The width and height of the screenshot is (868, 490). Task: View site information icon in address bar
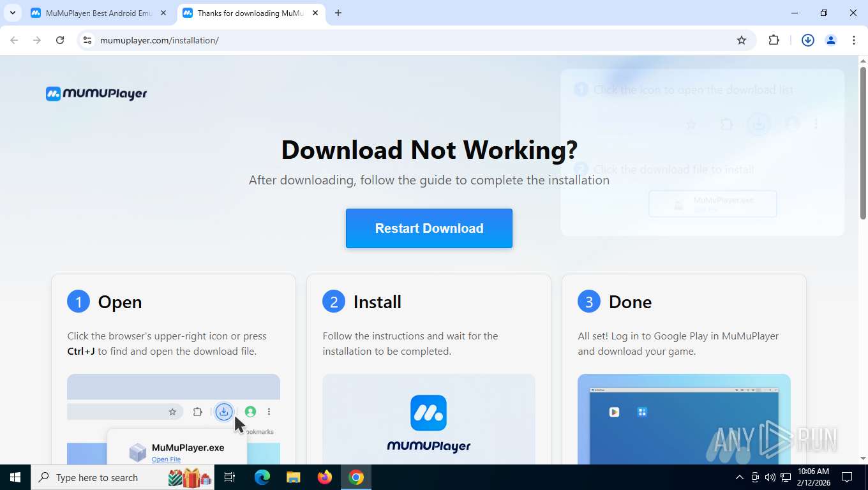coord(87,40)
